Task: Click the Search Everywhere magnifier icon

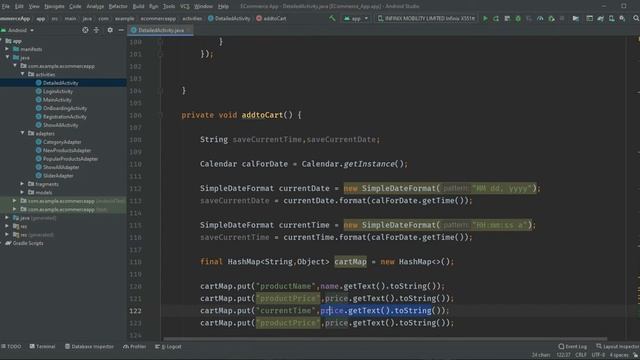Action: tap(636, 18)
